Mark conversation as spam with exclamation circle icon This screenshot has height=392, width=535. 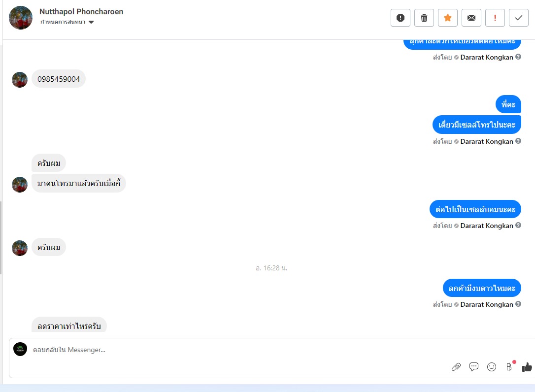400,18
